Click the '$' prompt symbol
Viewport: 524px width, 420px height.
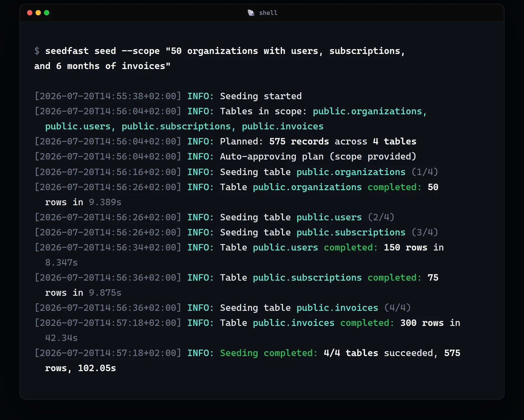point(37,51)
